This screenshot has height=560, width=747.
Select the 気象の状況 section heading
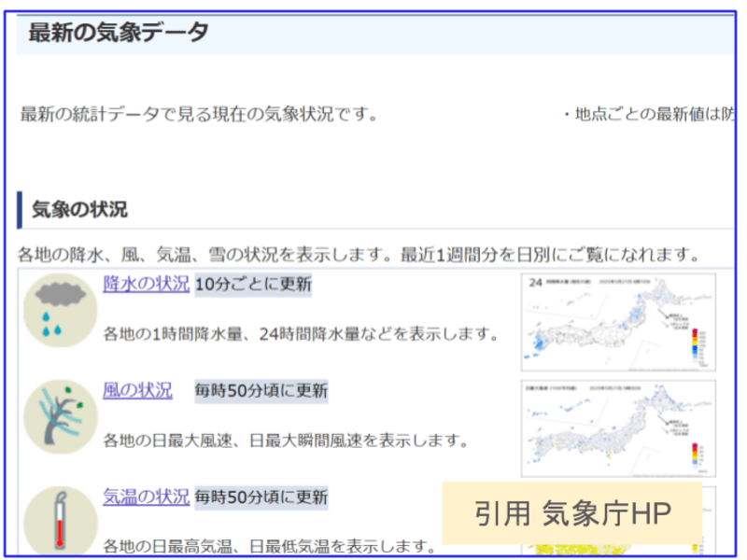point(79,209)
